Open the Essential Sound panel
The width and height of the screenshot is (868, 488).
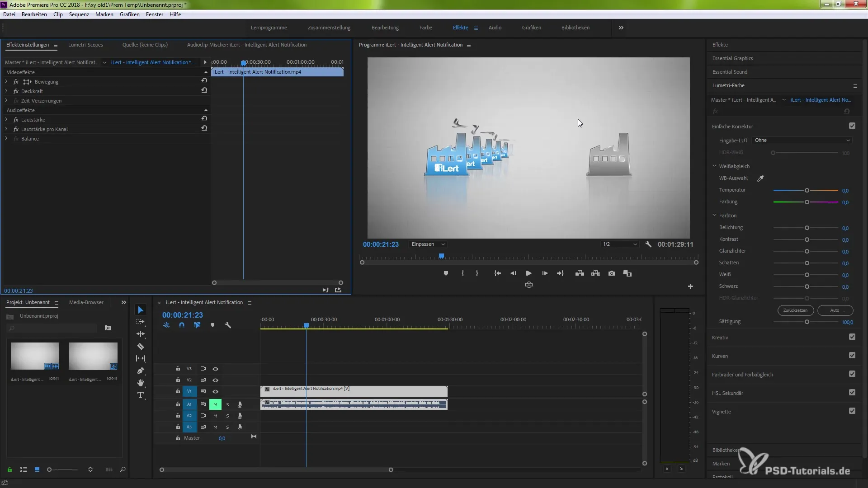730,72
